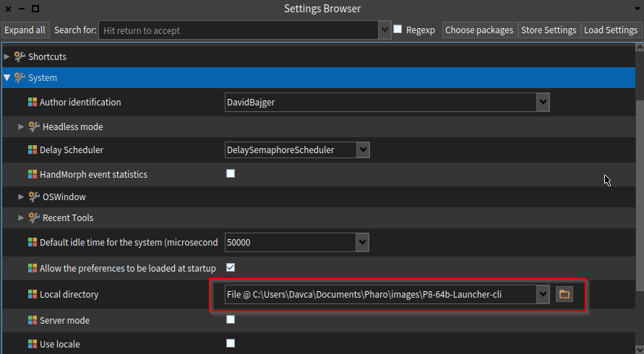The width and height of the screenshot is (644, 354).
Task: Click the wrench icon next to System
Action: click(20, 77)
